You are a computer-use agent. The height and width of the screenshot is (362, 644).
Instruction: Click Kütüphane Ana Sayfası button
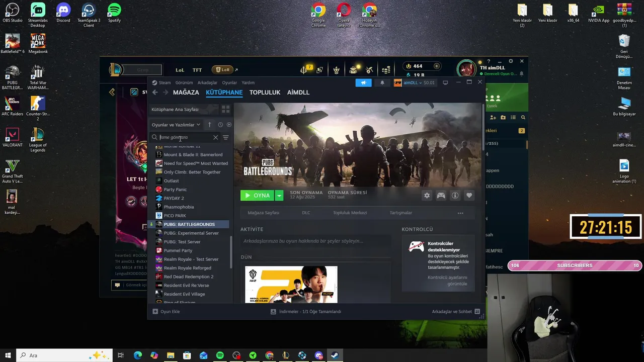[x=184, y=109]
